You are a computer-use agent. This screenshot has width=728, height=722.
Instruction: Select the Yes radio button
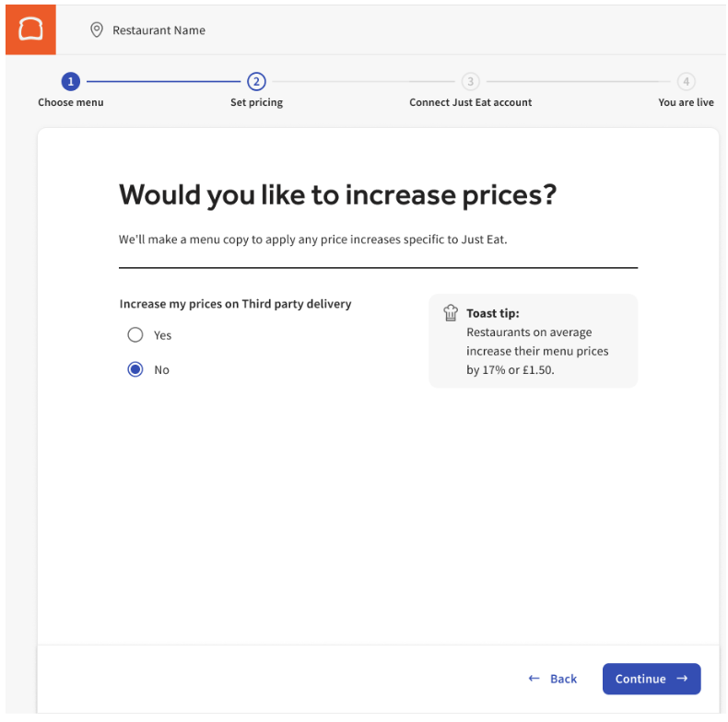135,335
